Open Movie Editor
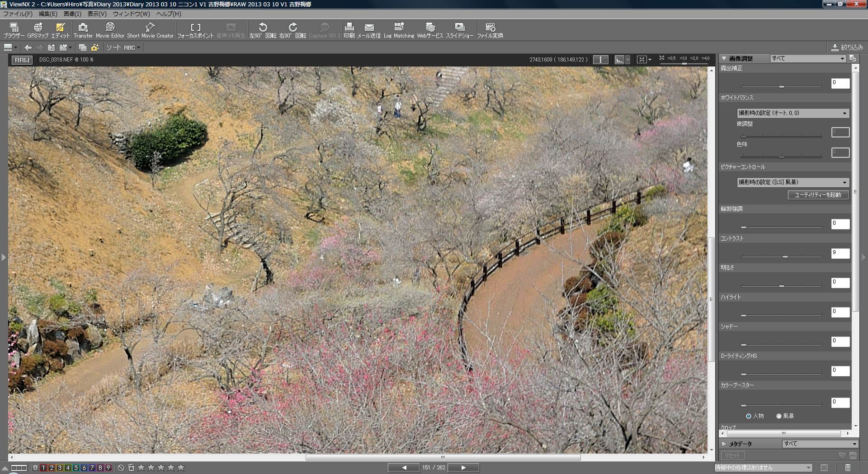868x474 pixels. [110, 30]
